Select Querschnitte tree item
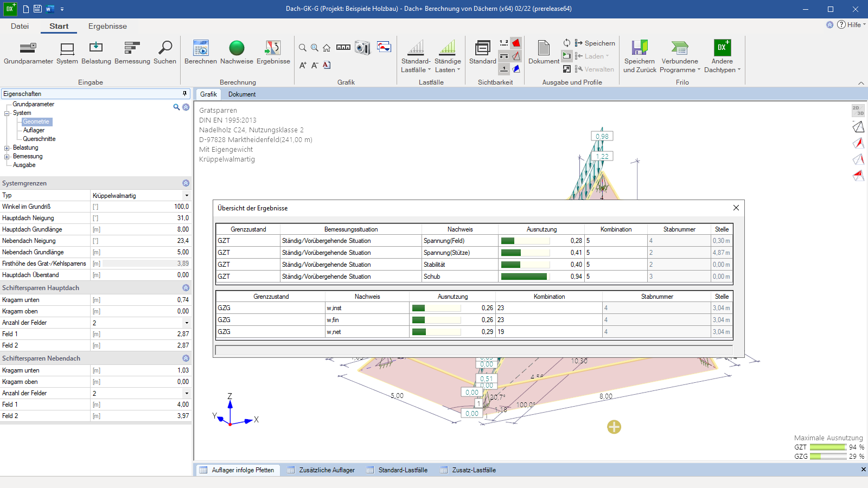 click(x=39, y=139)
